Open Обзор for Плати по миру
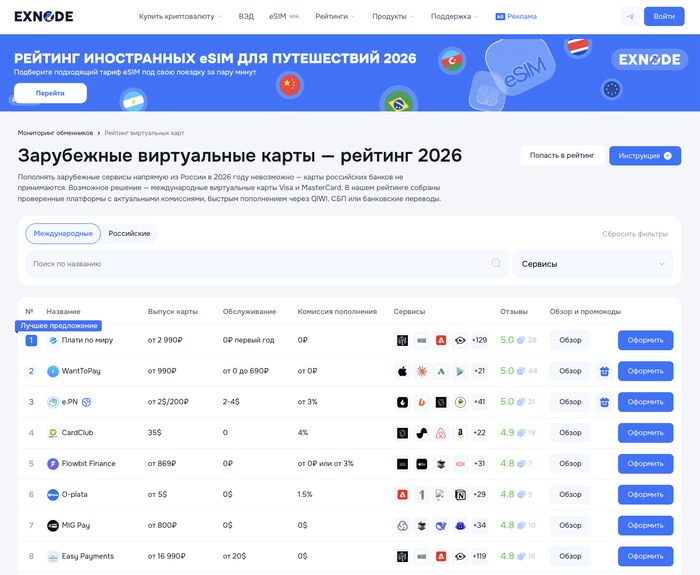The image size is (700, 575). coord(570,340)
